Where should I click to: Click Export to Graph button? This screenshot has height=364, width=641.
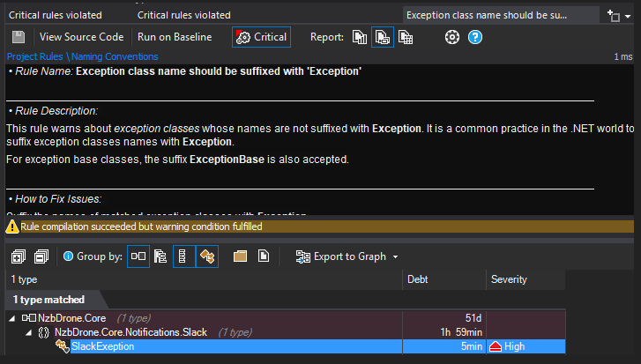(x=341, y=256)
